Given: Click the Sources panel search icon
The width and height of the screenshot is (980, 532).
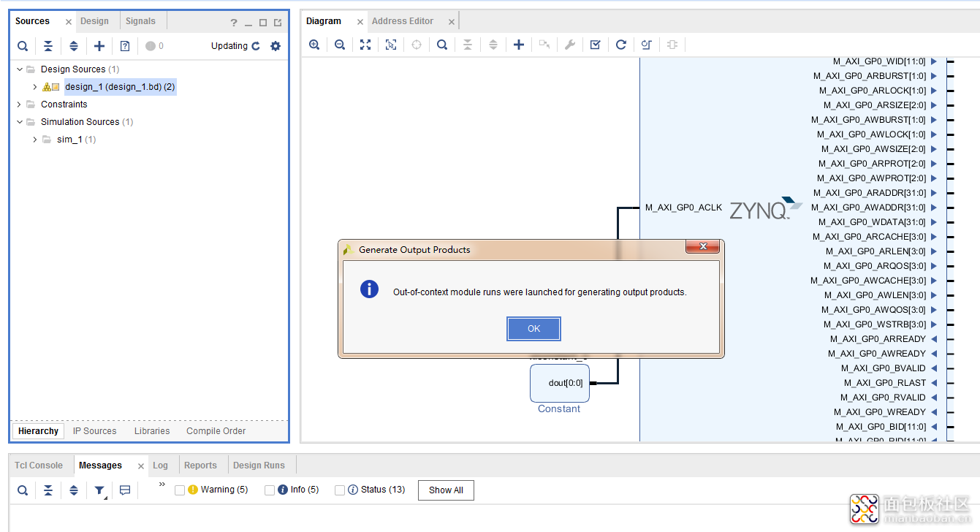Looking at the screenshot, I should (23, 46).
